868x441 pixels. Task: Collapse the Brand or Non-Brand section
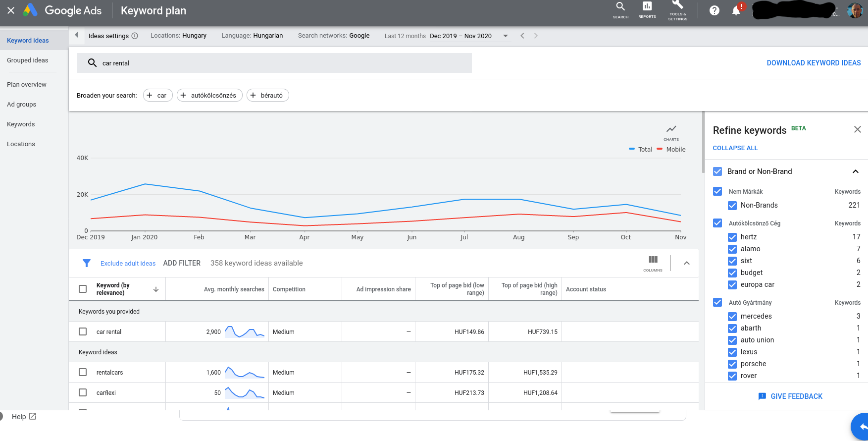(855, 171)
